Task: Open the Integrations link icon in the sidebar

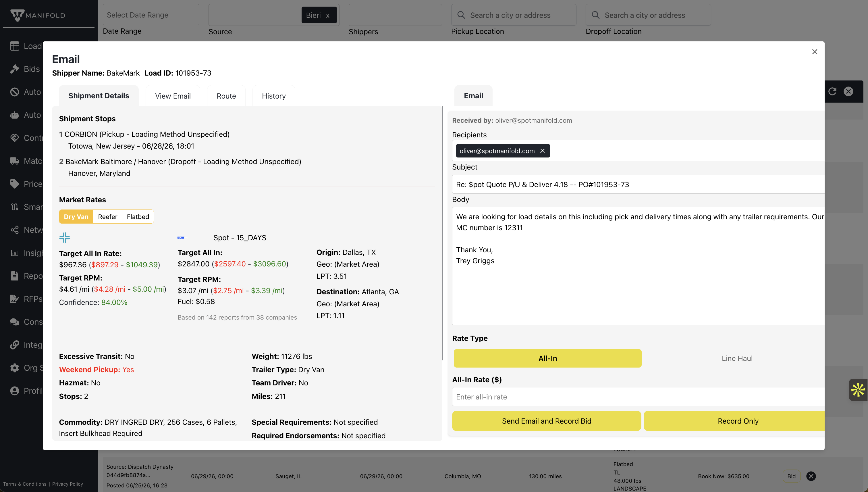Action: pyautogui.click(x=15, y=345)
